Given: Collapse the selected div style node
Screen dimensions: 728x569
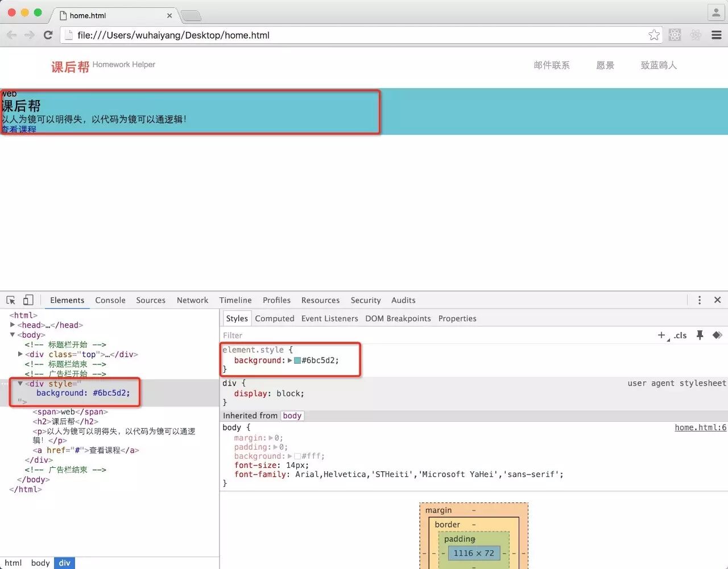Looking at the screenshot, I should pyautogui.click(x=20, y=384).
